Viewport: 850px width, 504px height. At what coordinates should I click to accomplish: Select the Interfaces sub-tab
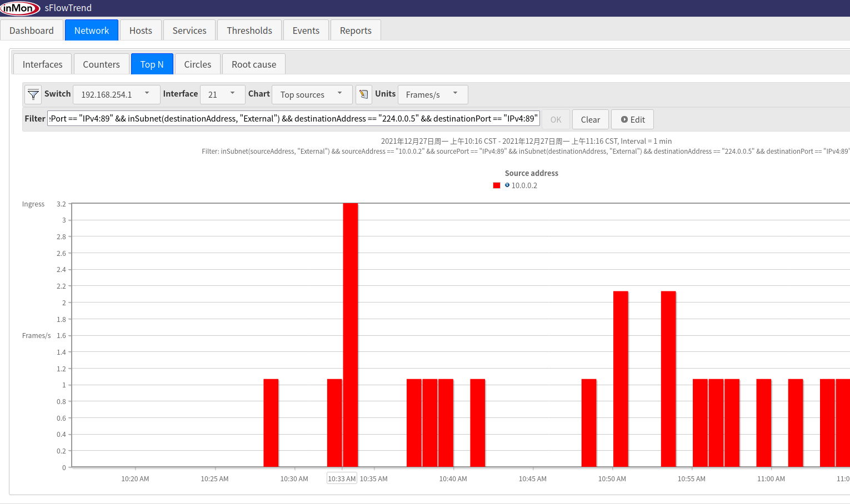tap(43, 64)
